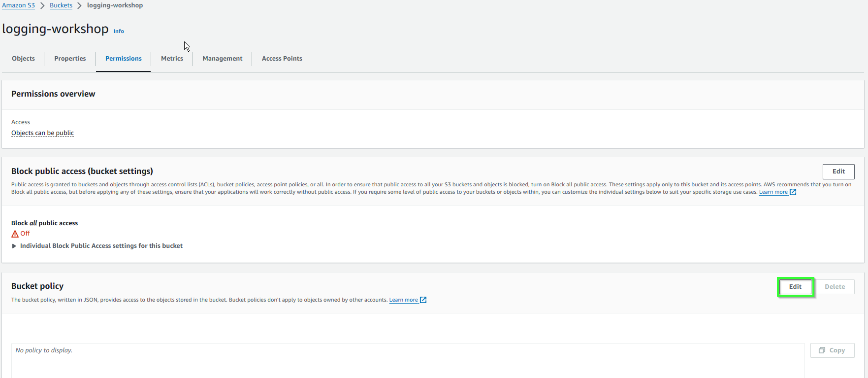Click the logging-workshop breadcrumb text
This screenshot has width=868, height=378.
(115, 5)
